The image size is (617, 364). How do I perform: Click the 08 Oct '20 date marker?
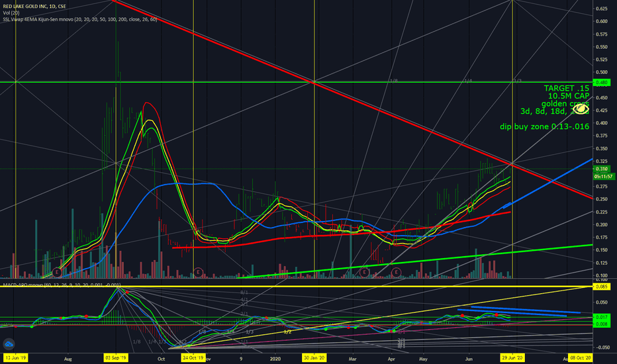(581, 357)
